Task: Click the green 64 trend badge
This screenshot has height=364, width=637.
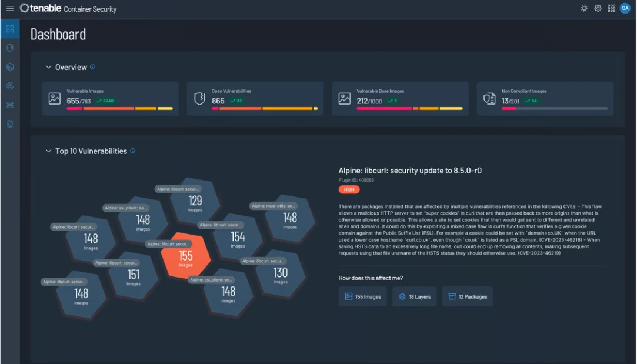Action: coord(531,101)
